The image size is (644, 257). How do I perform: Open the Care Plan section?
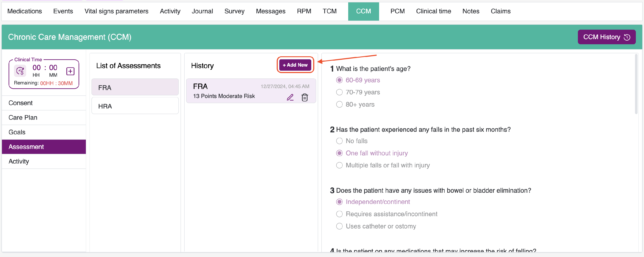(23, 117)
